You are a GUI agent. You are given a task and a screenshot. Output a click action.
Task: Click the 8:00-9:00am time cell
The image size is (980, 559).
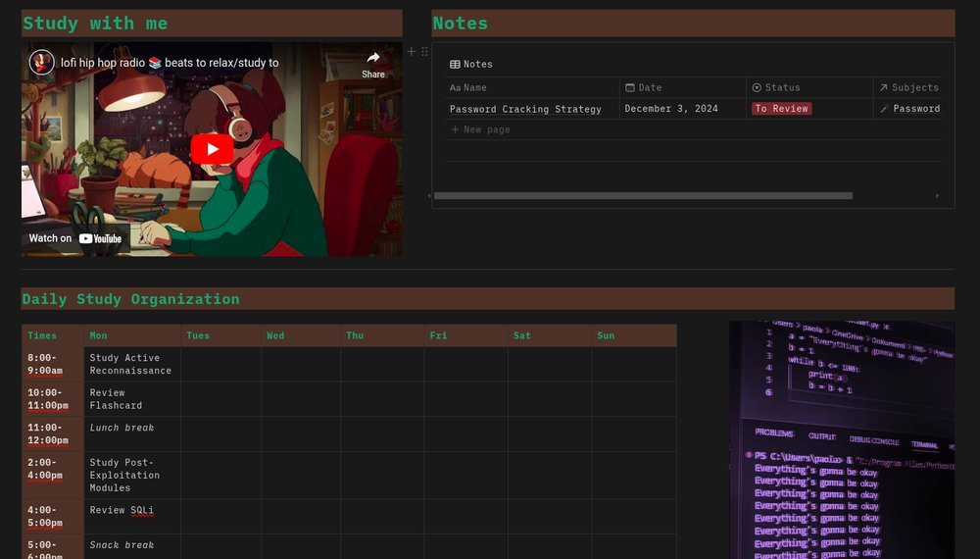point(53,365)
